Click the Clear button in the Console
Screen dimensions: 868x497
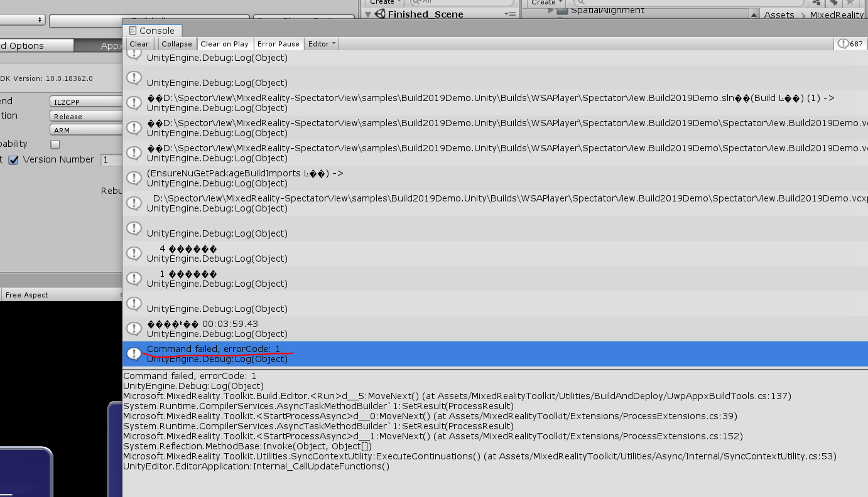coord(139,43)
